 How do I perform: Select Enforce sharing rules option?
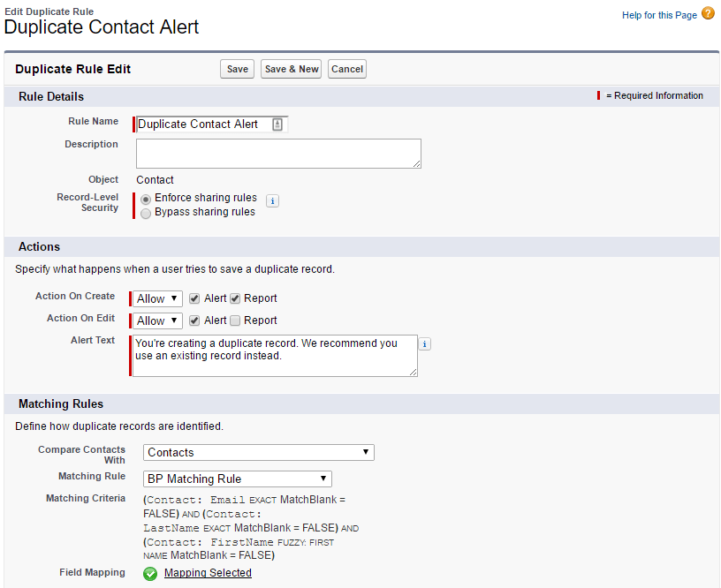[145, 199]
